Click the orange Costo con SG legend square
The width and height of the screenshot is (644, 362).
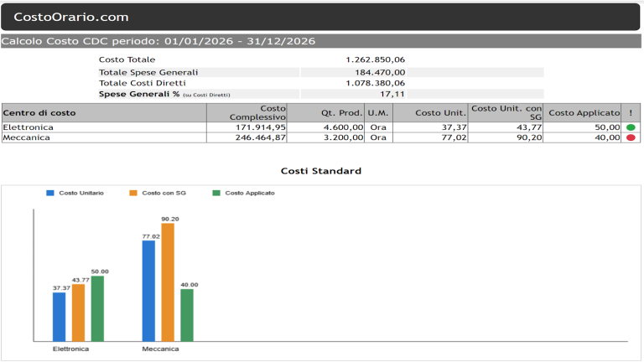pos(133,193)
